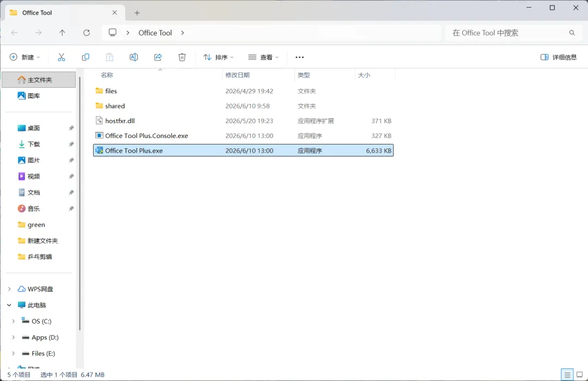
Task: Click Office Tool breadcrumb in address bar
Action: tap(155, 33)
